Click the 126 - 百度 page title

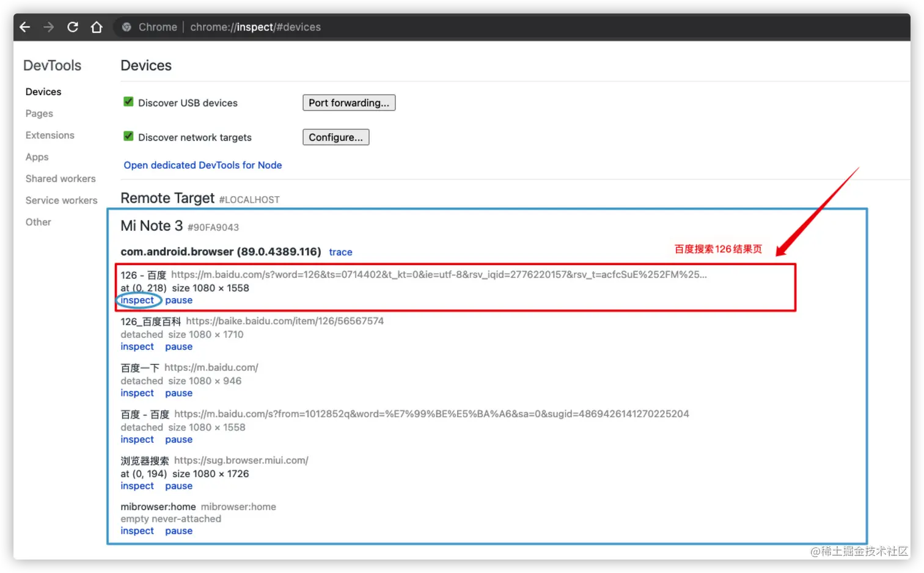[x=144, y=275]
